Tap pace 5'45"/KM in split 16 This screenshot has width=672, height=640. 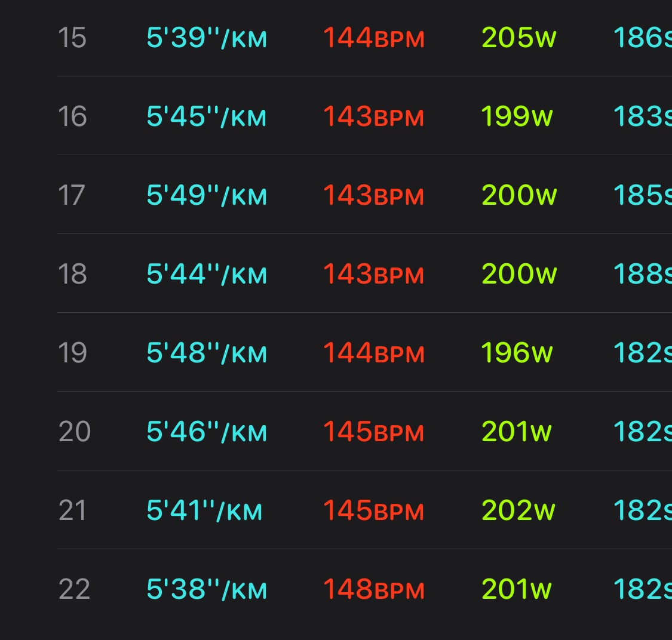click(x=207, y=116)
